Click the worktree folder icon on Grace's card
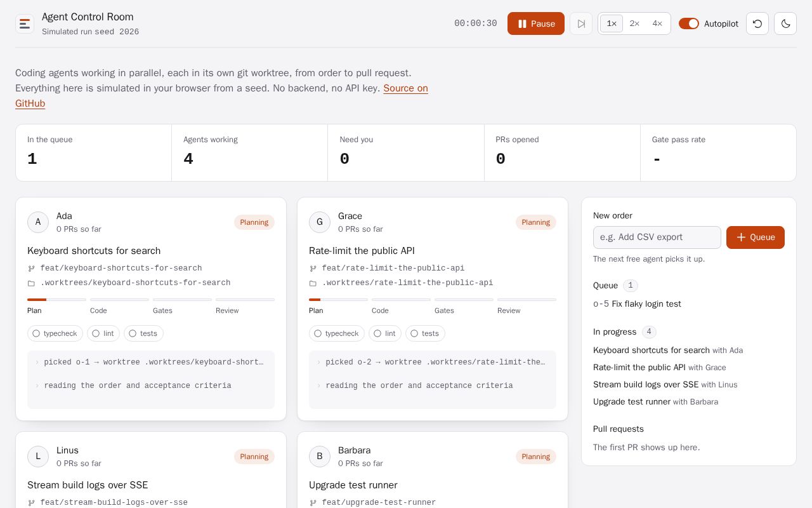 [313, 283]
